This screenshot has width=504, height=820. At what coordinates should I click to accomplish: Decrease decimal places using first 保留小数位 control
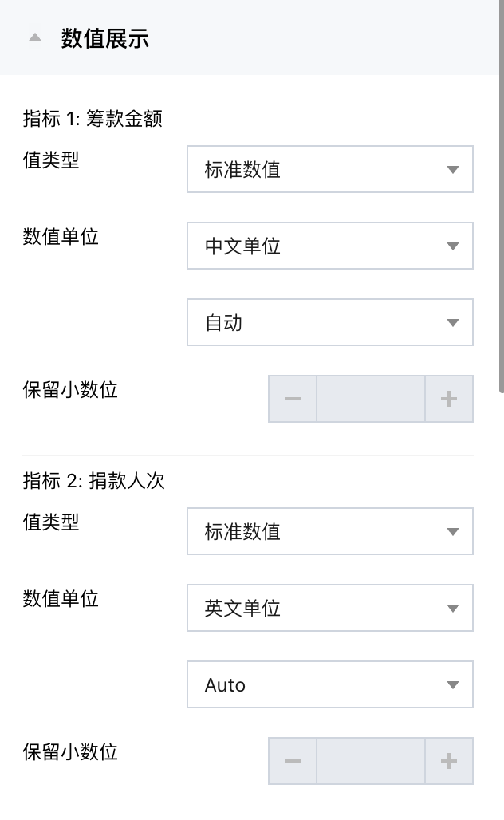[x=292, y=399]
